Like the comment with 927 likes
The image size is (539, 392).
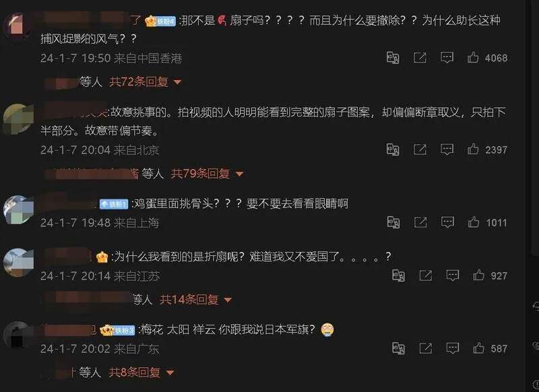(x=478, y=275)
